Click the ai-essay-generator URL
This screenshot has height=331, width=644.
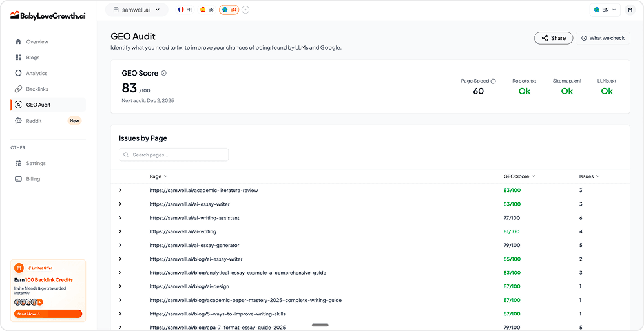pyautogui.click(x=194, y=245)
